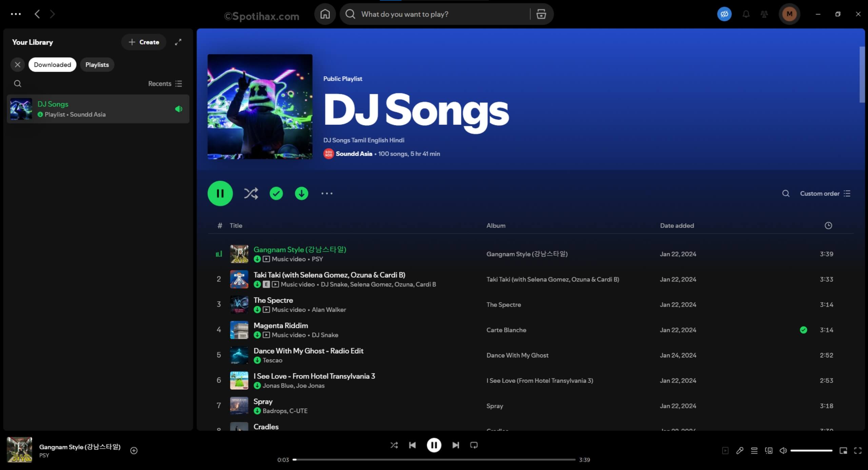Image resolution: width=868 pixels, height=470 pixels.
Task: Go forward with the right arrow
Action: (x=52, y=14)
